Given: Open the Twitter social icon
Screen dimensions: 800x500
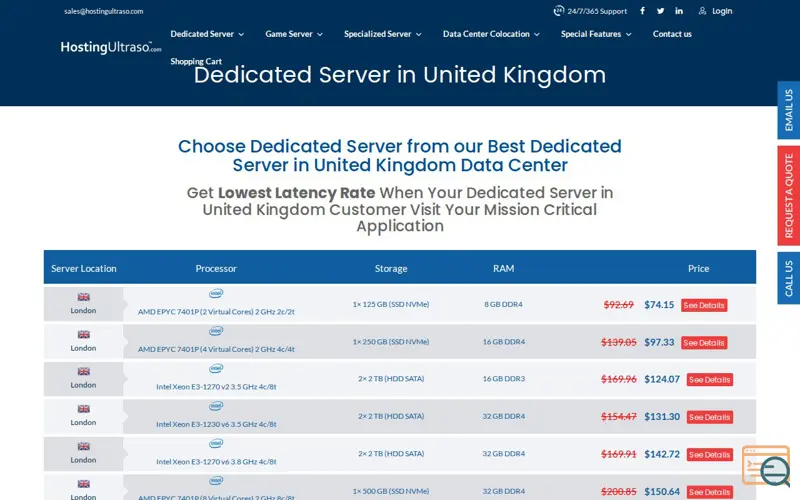Looking at the screenshot, I should click(x=661, y=11).
